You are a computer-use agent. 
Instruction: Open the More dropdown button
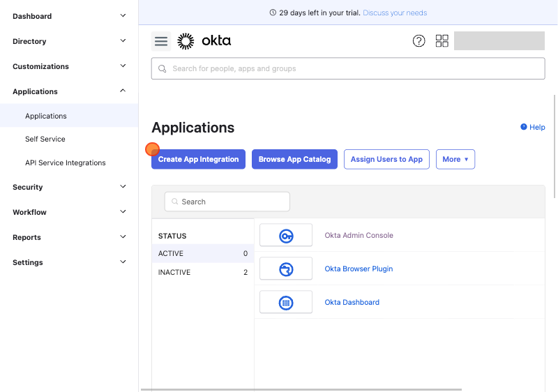pos(455,159)
